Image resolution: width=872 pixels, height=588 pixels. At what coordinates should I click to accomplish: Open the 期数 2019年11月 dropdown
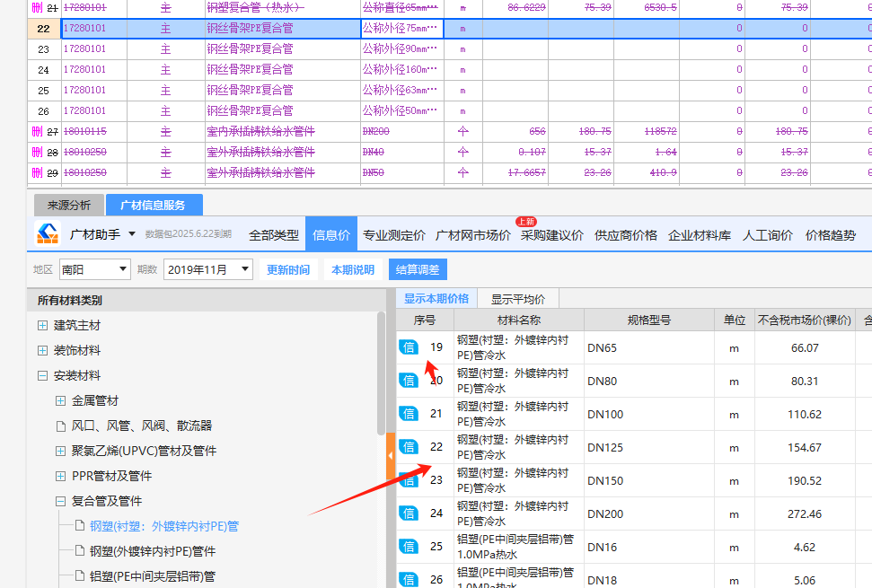click(x=208, y=269)
